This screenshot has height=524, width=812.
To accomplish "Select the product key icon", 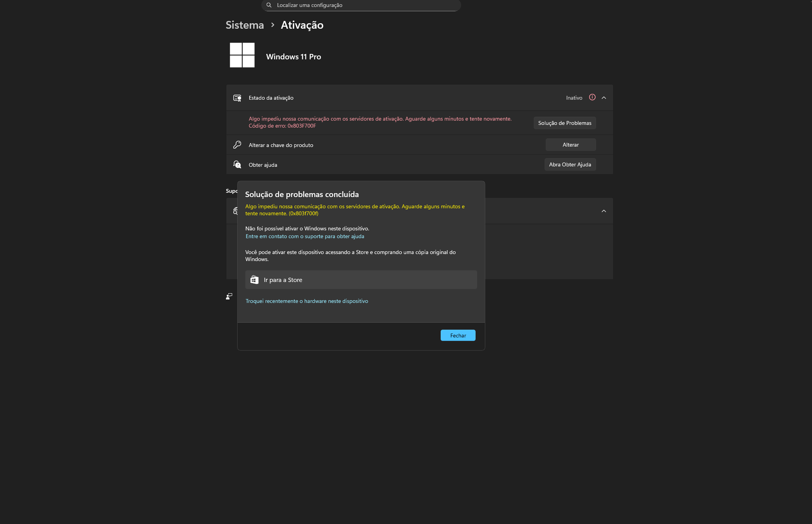I will click(237, 144).
